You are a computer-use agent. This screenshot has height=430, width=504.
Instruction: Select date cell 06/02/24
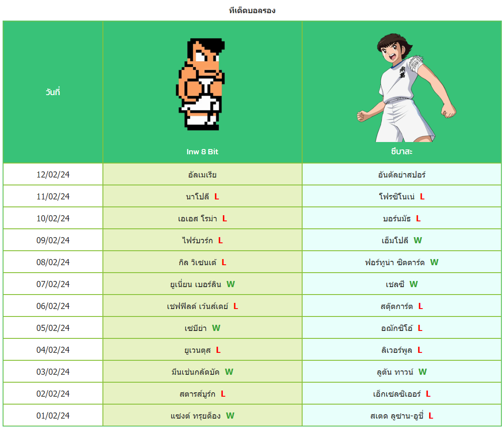53,306
